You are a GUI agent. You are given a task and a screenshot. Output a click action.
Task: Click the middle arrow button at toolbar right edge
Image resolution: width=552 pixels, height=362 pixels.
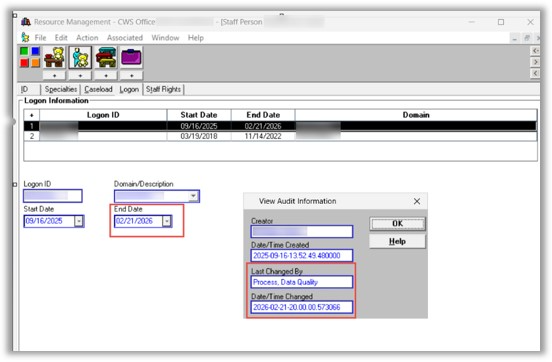(535, 62)
